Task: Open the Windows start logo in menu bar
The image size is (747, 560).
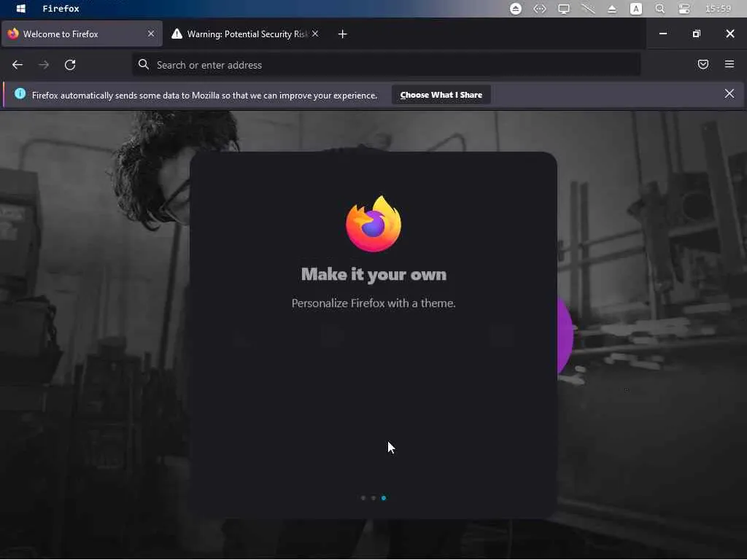Action: (21, 9)
